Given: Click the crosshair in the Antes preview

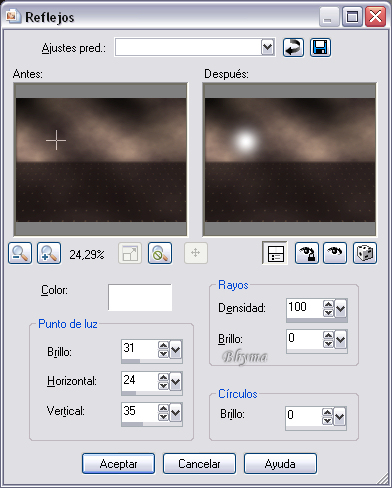Looking at the screenshot, I should click(56, 140).
